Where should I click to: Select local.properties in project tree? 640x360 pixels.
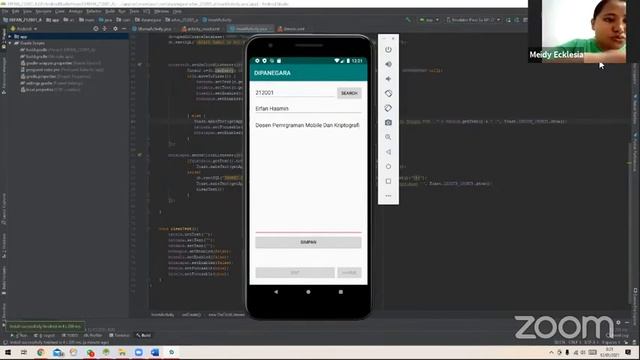tap(51, 90)
